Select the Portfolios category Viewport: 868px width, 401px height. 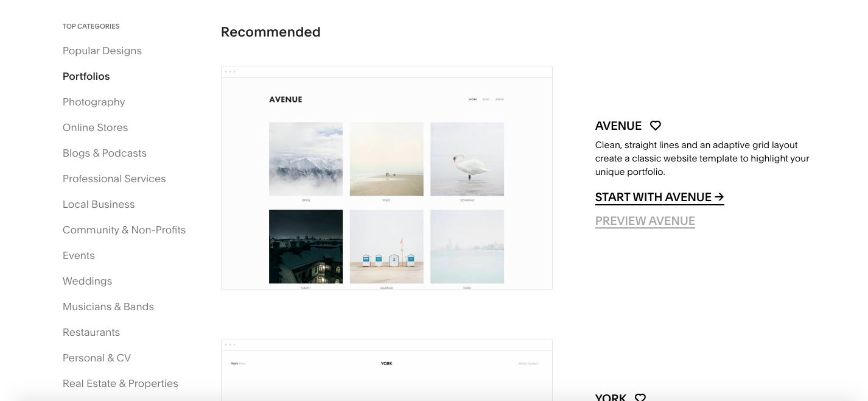click(86, 76)
